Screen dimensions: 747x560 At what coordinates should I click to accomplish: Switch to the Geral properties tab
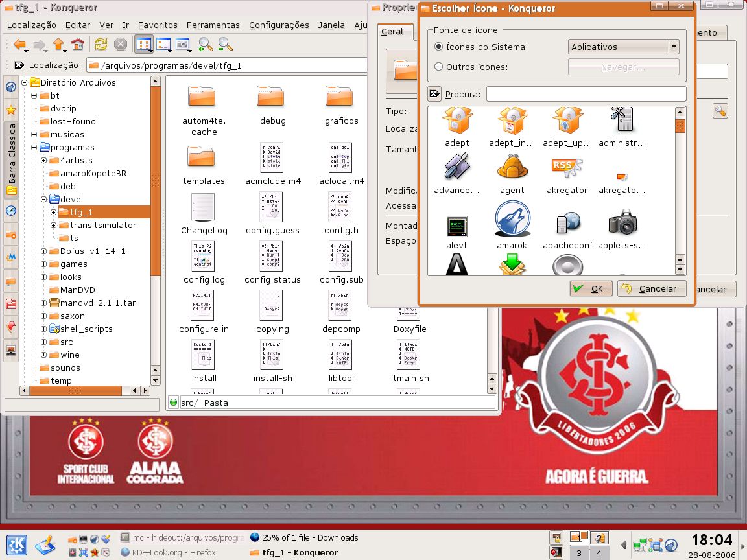[x=392, y=31]
